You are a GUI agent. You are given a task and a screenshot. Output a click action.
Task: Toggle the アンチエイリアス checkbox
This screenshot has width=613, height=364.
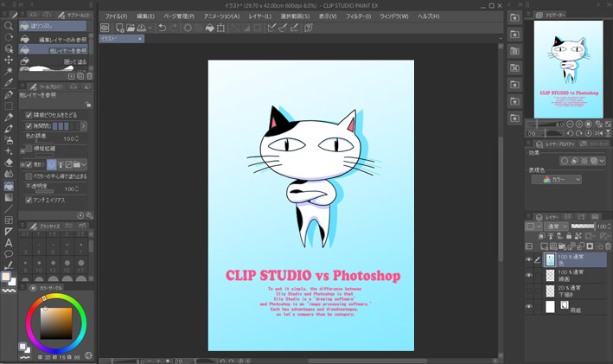pos(29,200)
